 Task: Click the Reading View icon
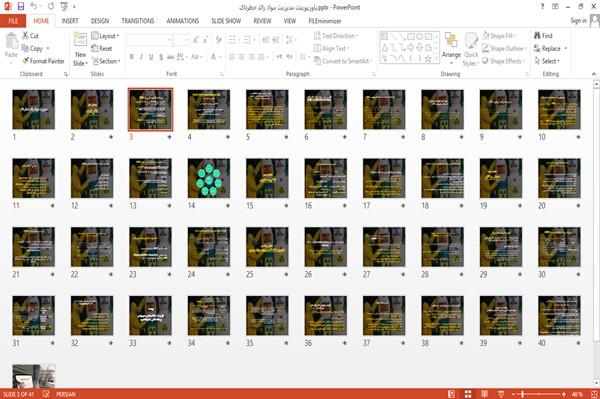pos(484,394)
